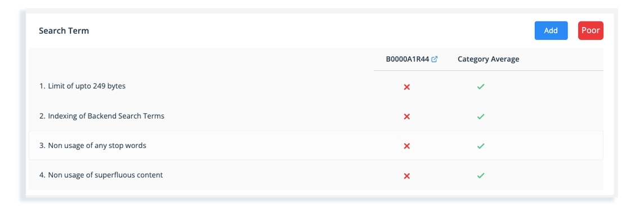Viewport: 644px width, 206px height.
Task: Click red cross for 249 bytes limit
Action: pos(407,87)
